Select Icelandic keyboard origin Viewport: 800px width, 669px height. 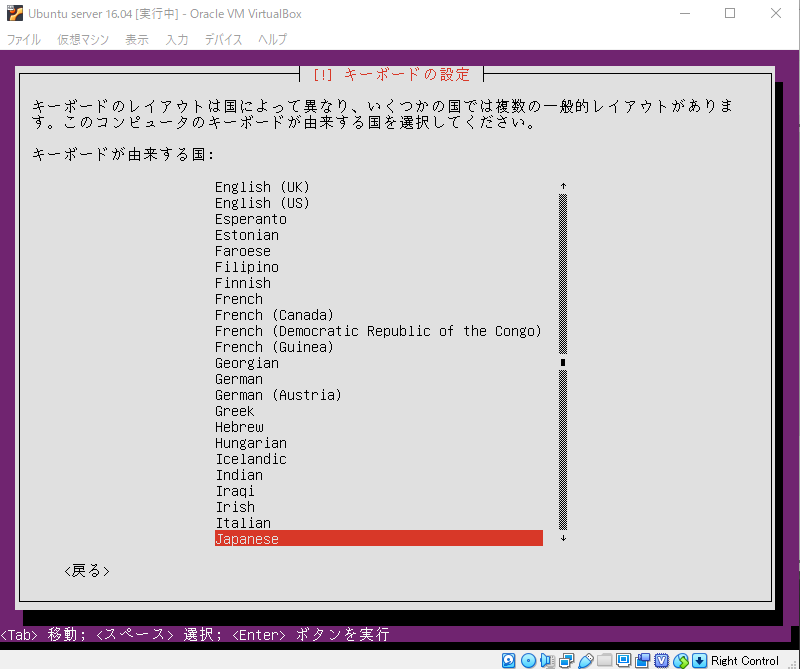pos(379,459)
